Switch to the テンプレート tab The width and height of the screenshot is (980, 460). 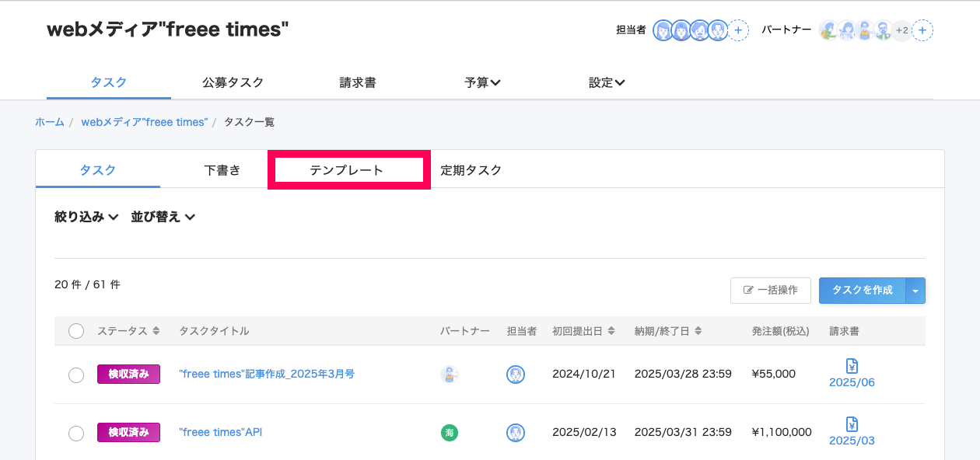tap(346, 170)
